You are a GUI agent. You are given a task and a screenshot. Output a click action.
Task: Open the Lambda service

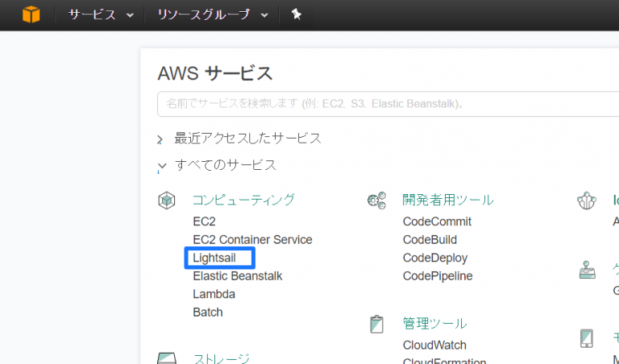[x=214, y=294]
